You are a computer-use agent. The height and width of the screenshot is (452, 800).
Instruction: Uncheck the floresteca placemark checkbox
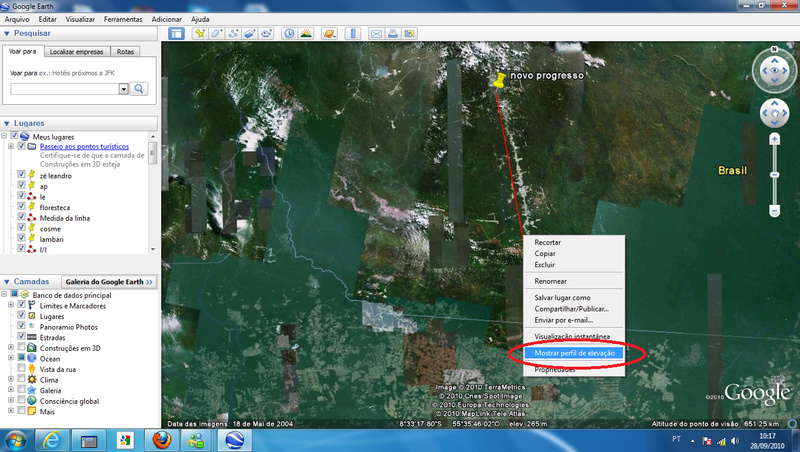pyautogui.click(x=21, y=206)
